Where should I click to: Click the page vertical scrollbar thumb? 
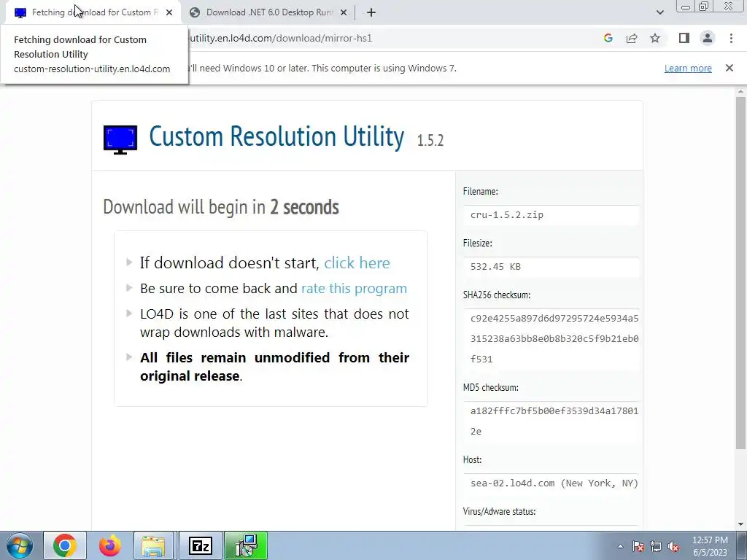[740, 273]
